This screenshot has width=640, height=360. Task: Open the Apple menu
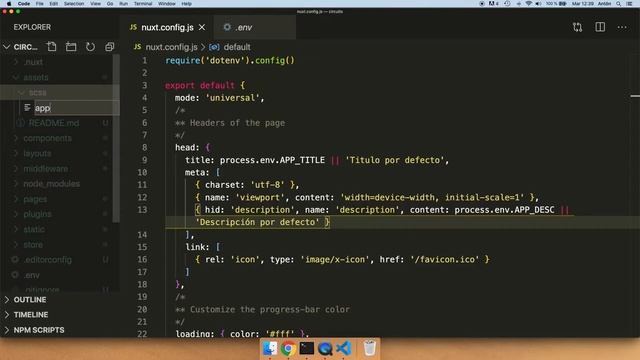coord(9,4)
